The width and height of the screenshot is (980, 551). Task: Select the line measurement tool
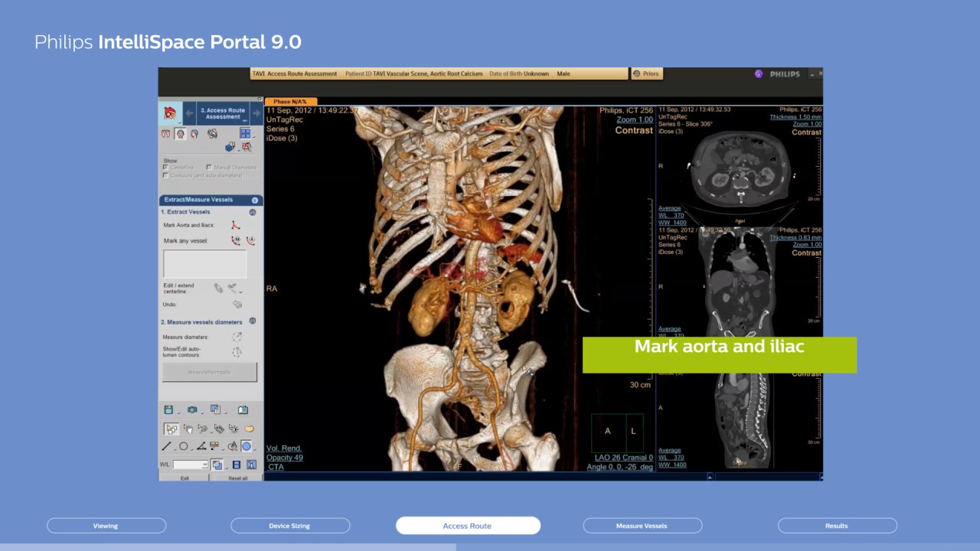click(x=166, y=446)
